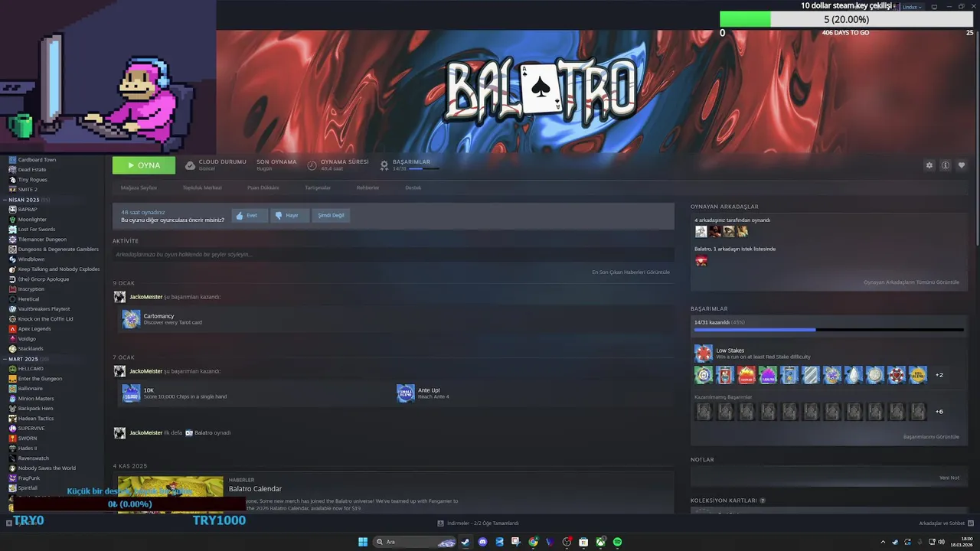Open the Balatro Calendar news article

click(256, 489)
